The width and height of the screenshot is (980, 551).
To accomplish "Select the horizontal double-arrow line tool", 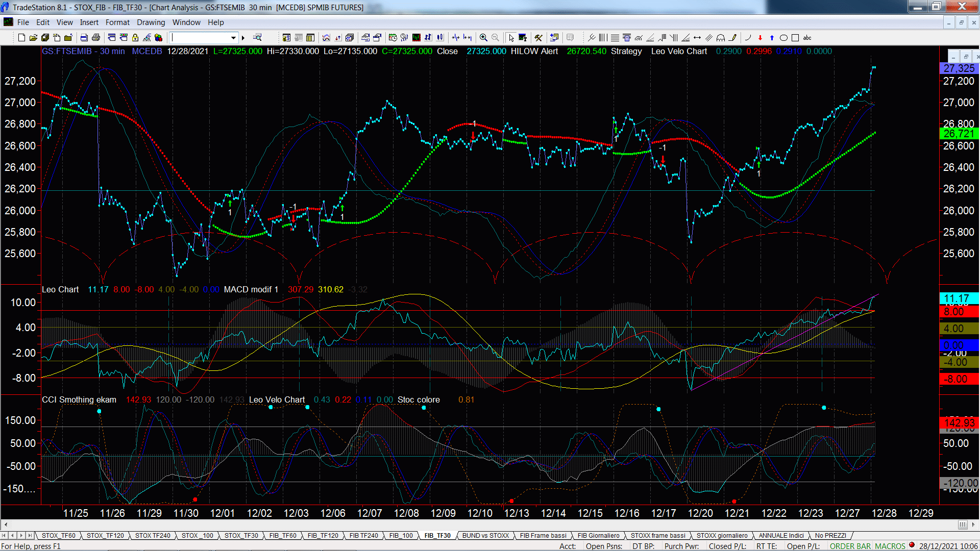I will point(697,38).
